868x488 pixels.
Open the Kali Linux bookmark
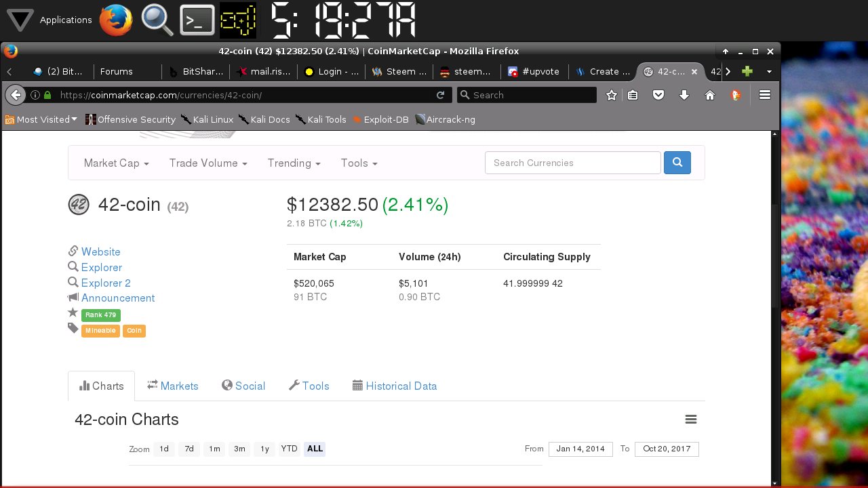pos(207,119)
